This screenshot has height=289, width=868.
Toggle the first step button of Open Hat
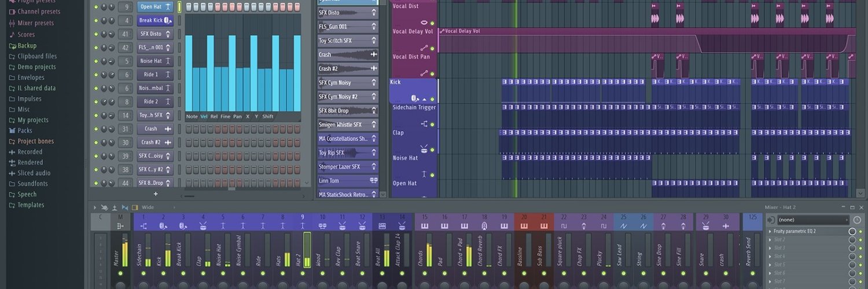click(x=189, y=7)
